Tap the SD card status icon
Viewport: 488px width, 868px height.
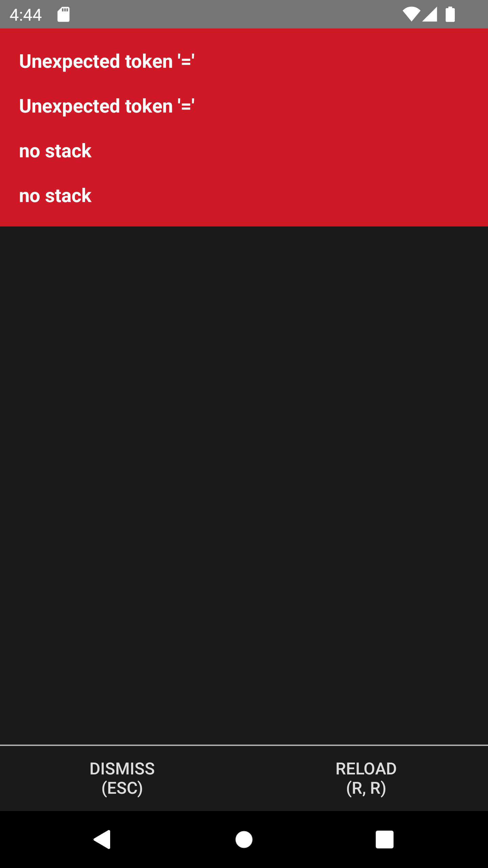[x=63, y=15]
